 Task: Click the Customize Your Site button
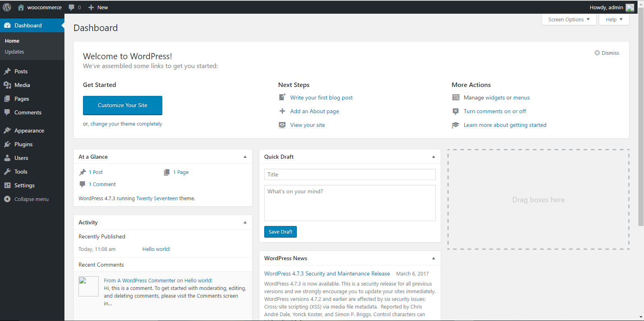(122, 105)
